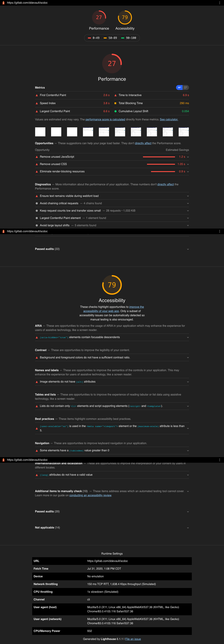Click the savings bar for Remove unused CSS
The width and height of the screenshot is (224, 644).
coord(161,164)
